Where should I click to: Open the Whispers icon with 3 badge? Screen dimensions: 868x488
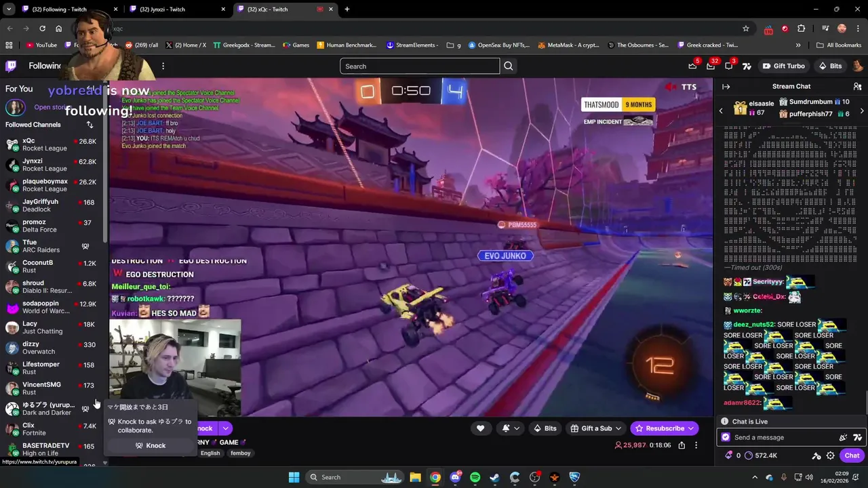click(729, 66)
